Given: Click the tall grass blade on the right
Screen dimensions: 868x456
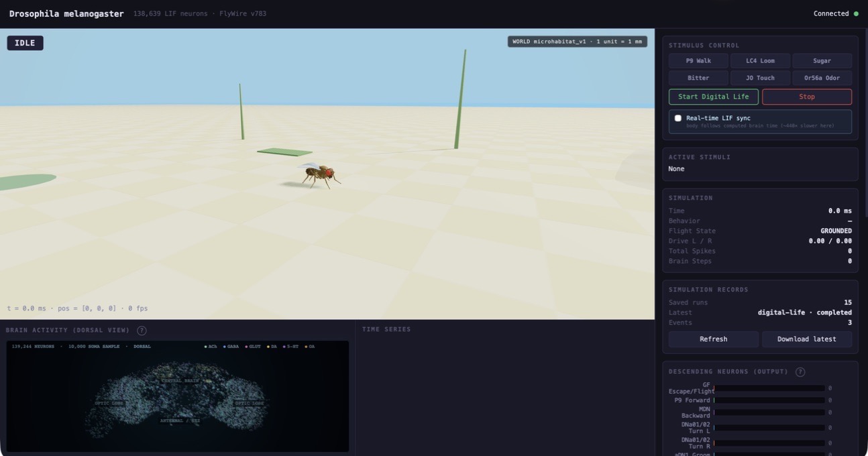Looking at the screenshot, I should pyautogui.click(x=460, y=99).
